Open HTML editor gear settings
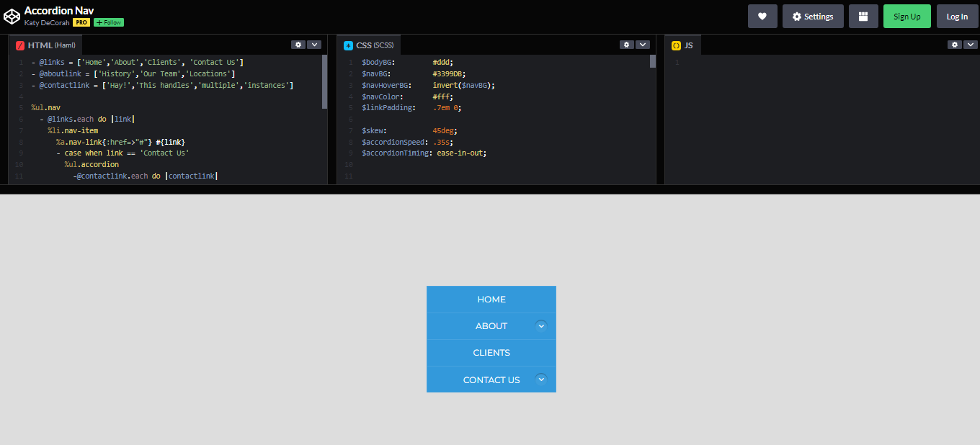 pyautogui.click(x=298, y=45)
